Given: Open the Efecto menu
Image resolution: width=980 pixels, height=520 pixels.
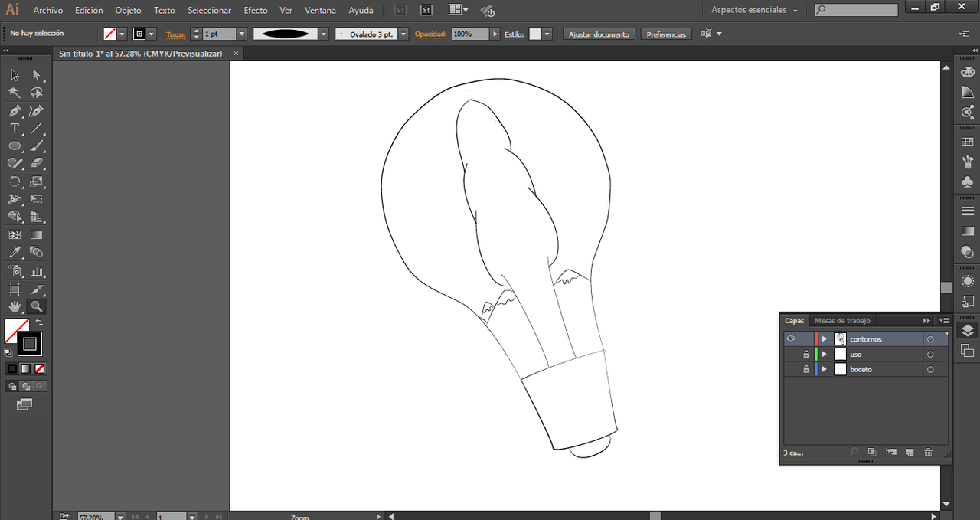Looking at the screenshot, I should [256, 11].
